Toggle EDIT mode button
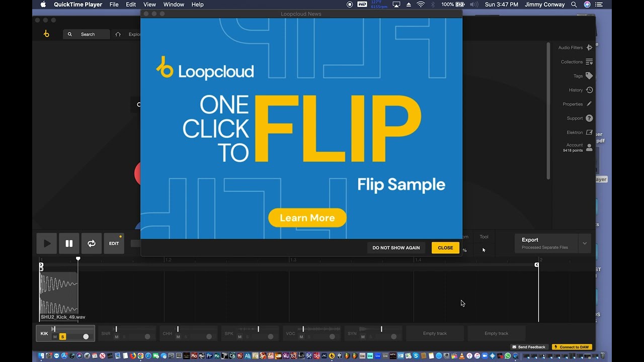 (114, 243)
